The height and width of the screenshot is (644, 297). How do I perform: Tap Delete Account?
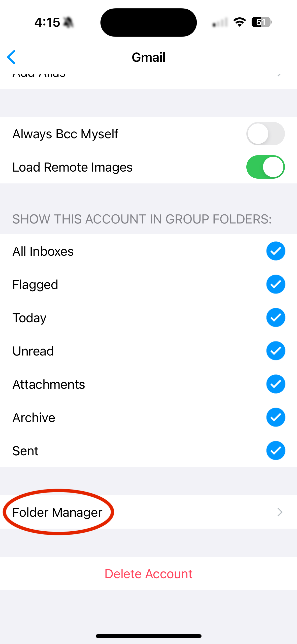tap(148, 574)
